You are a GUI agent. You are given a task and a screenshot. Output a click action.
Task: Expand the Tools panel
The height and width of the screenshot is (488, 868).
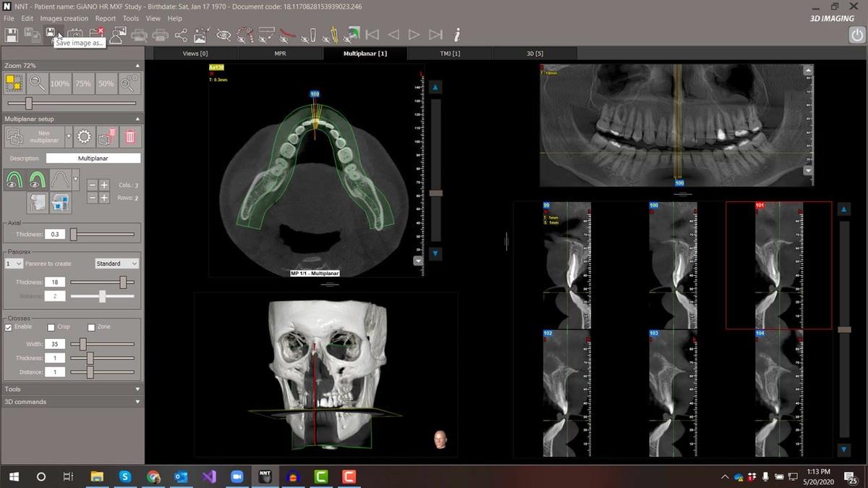click(x=137, y=389)
